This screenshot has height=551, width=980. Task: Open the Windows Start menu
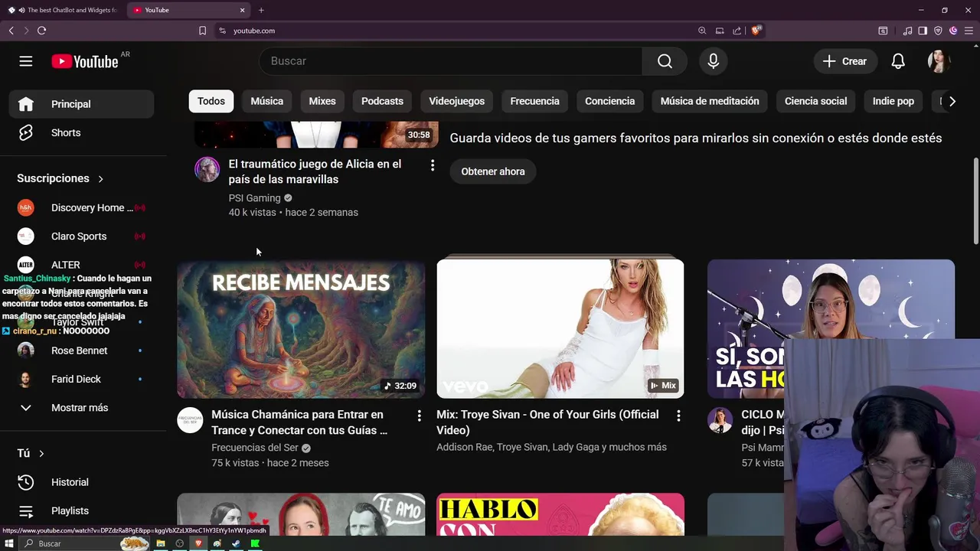[9, 543]
